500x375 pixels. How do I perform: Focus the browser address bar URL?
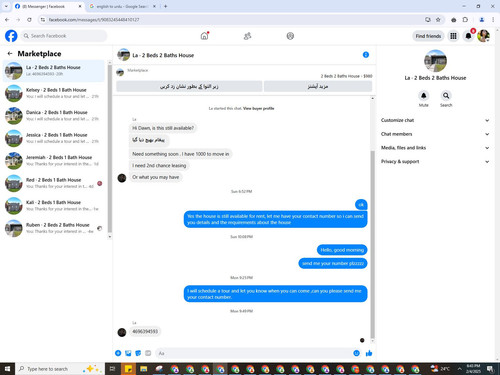(x=94, y=20)
